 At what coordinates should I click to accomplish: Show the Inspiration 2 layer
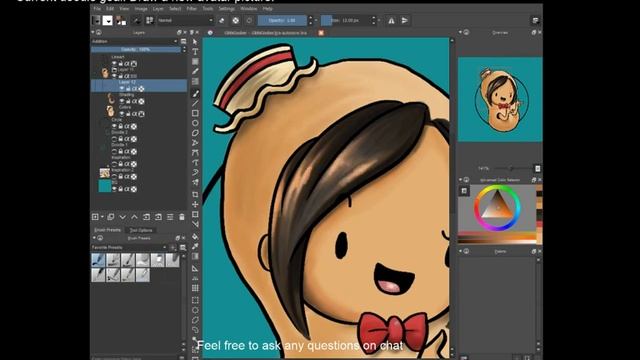point(114,177)
